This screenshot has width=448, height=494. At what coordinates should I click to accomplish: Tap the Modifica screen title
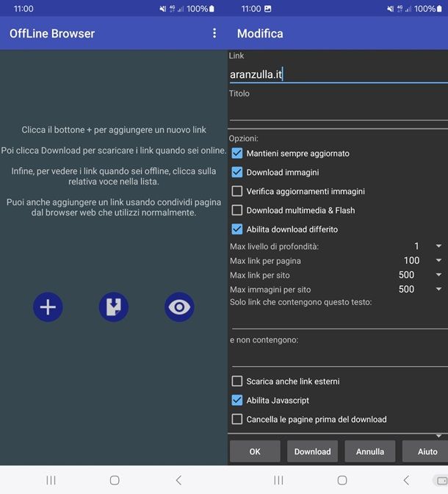pos(260,33)
